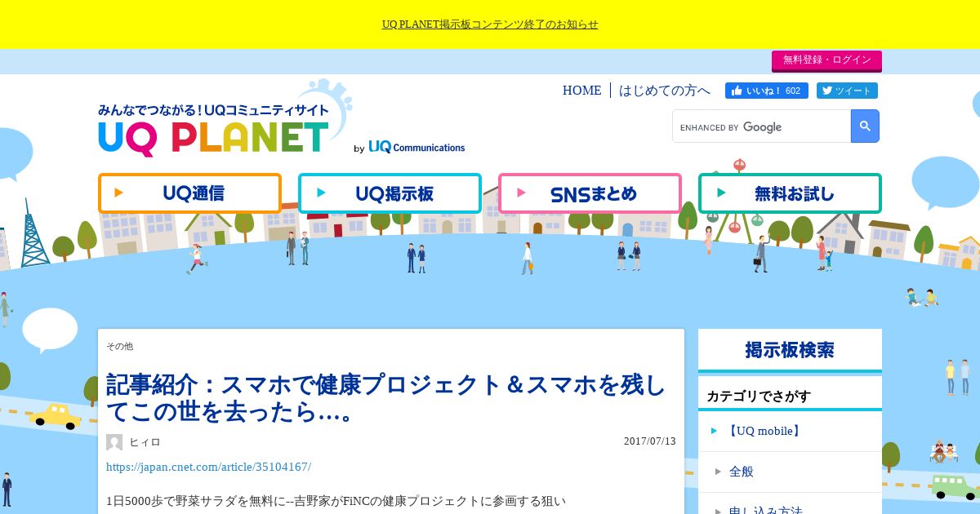Click the 掲示板検索 sidebar heading
Viewport: 980px width, 514px height.
[790, 350]
